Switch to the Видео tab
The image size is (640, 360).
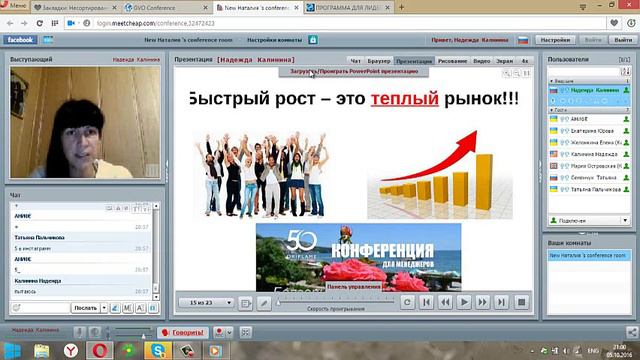point(482,61)
